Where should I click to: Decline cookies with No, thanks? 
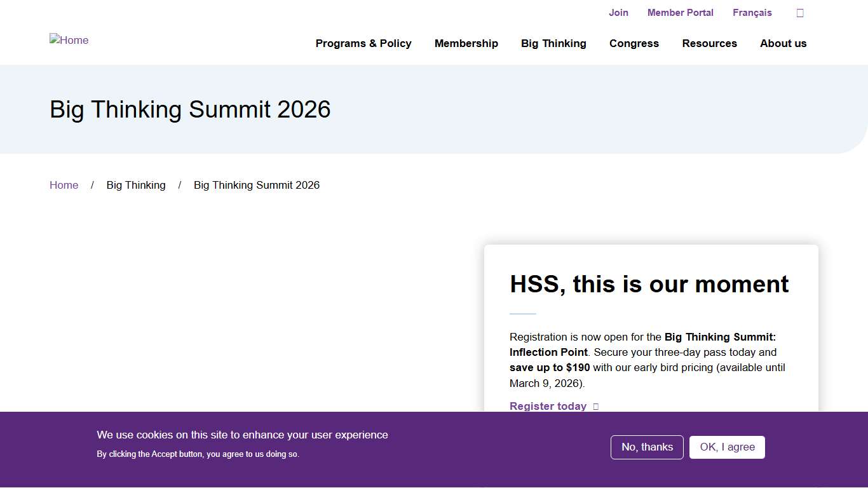(x=647, y=447)
